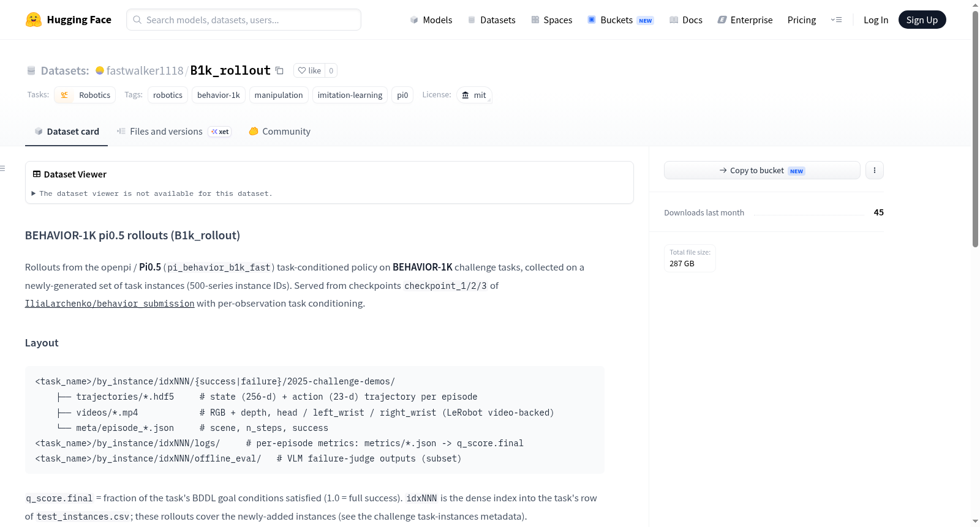Open the fastwalker1118 profile link
Viewport: 980px width, 527px height.
(145, 70)
